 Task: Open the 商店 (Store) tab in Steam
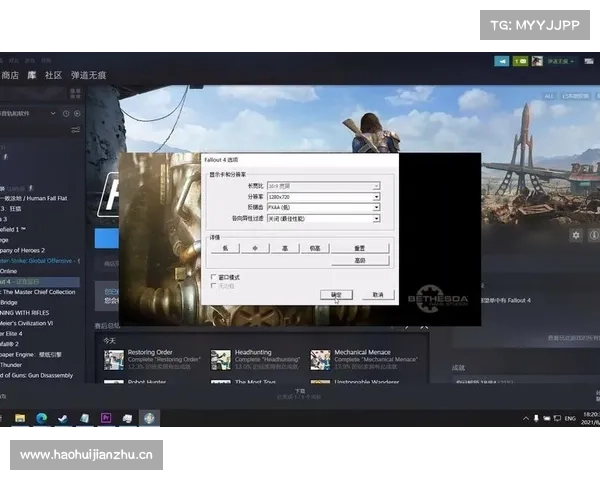[10, 75]
